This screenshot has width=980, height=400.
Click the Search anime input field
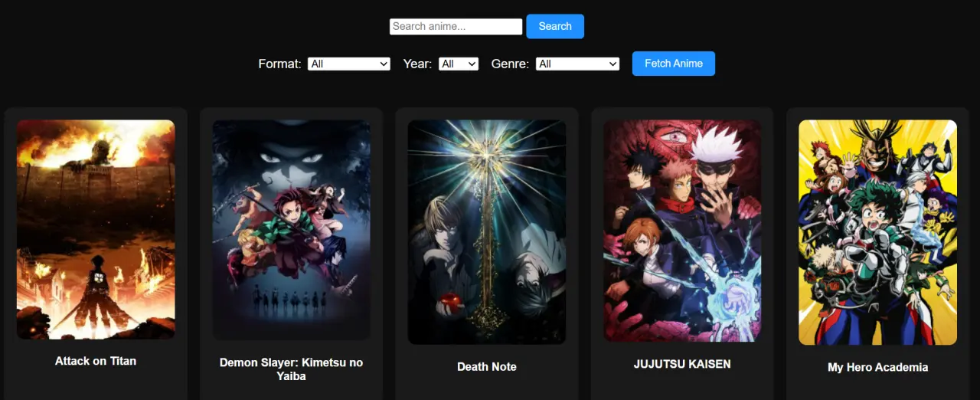pyautogui.click(x=456, y=26)
